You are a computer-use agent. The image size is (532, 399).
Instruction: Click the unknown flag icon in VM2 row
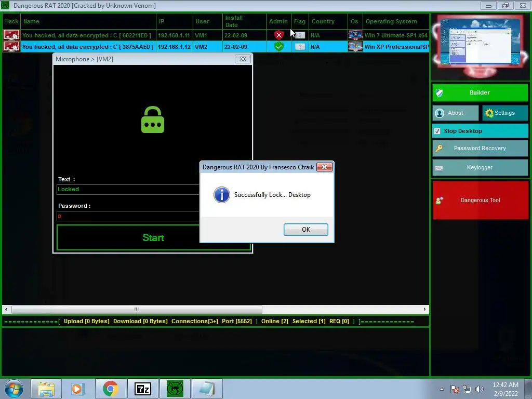pos(300,47)
